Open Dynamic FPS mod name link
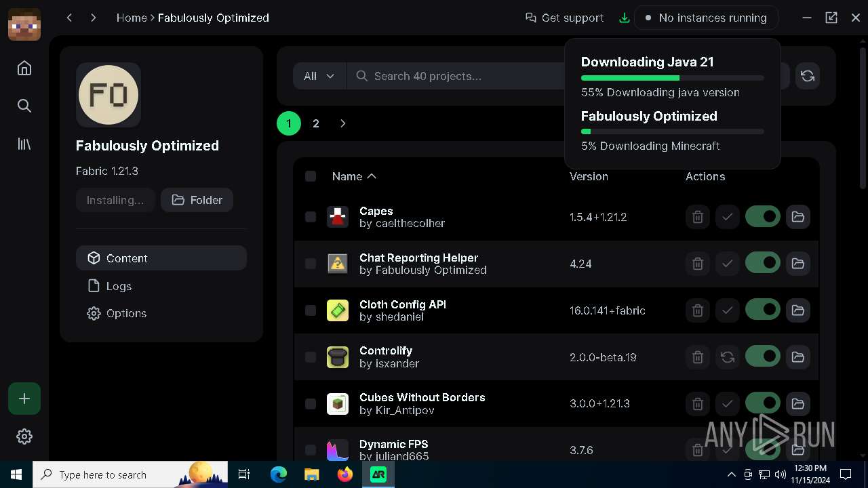The image size is (868, 488). click(394, 444)
